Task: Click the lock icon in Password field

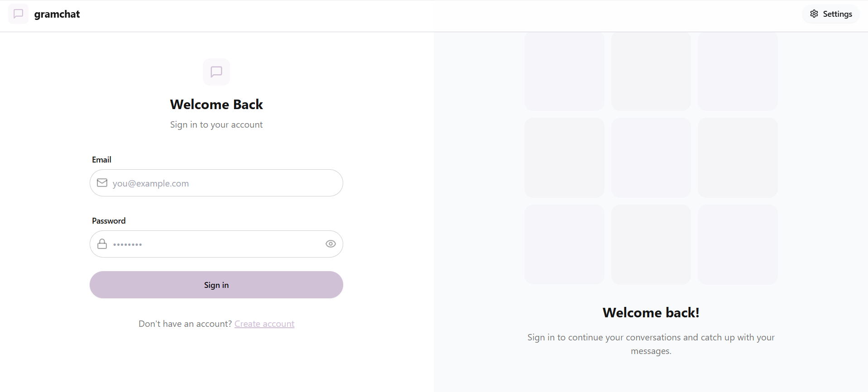Action: [x=102, y=244]
